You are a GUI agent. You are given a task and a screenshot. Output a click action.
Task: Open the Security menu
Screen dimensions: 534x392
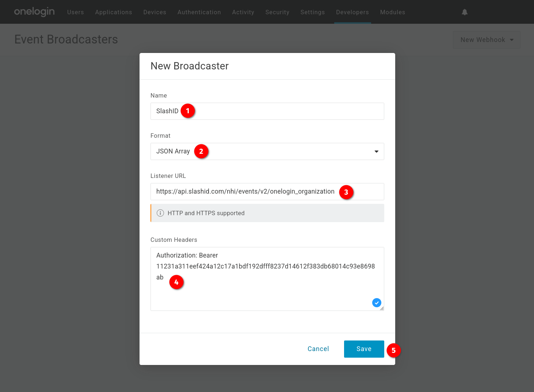tap(277, 12)
